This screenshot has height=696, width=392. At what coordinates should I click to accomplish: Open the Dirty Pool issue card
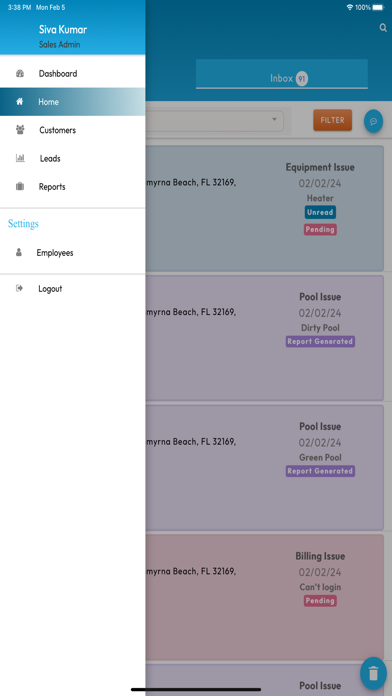coord(265,338)
